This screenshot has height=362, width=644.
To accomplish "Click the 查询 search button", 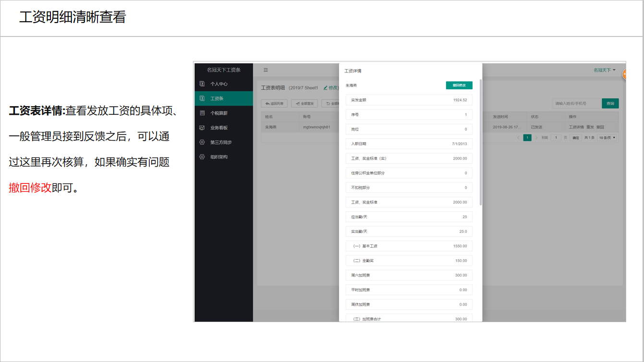I will pyautogui.click(x=610, y=103).
